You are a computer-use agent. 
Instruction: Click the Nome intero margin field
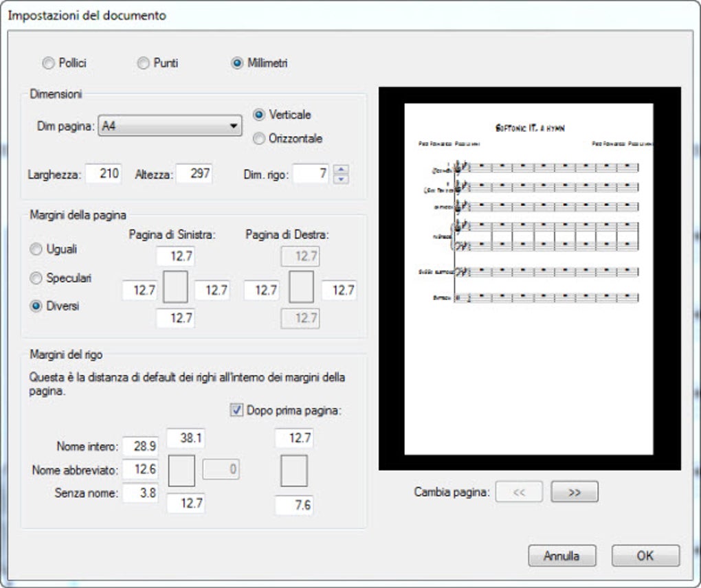140,446
